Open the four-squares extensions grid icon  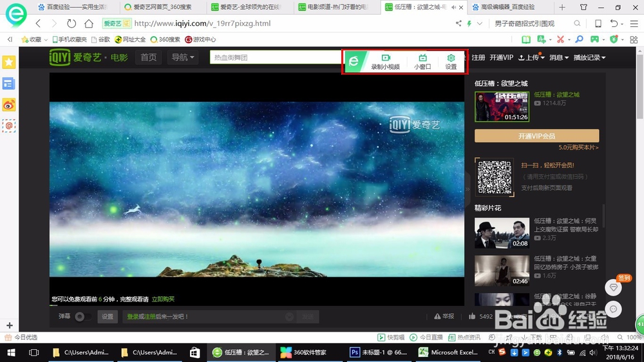point(634,39)
